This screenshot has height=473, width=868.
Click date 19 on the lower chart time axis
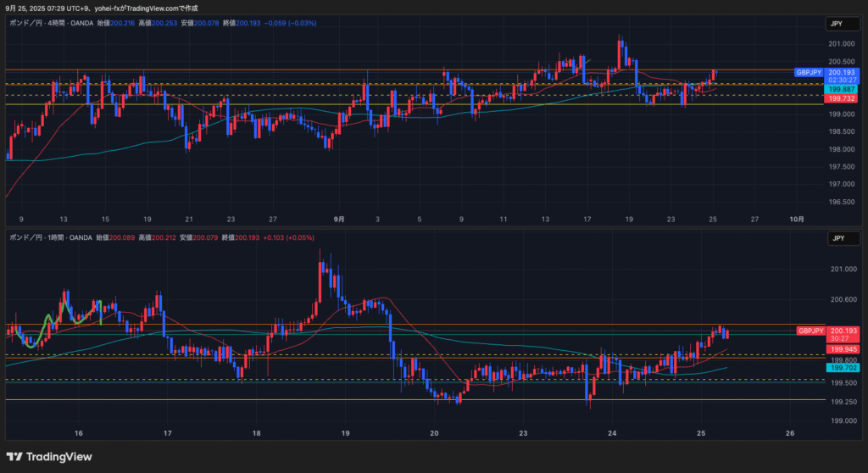[346, 433]
